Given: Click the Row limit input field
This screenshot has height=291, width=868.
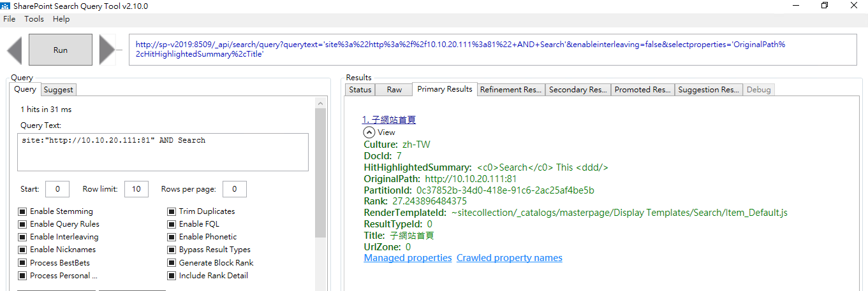Looking at the screenshot, I should [x=136, y=189].
